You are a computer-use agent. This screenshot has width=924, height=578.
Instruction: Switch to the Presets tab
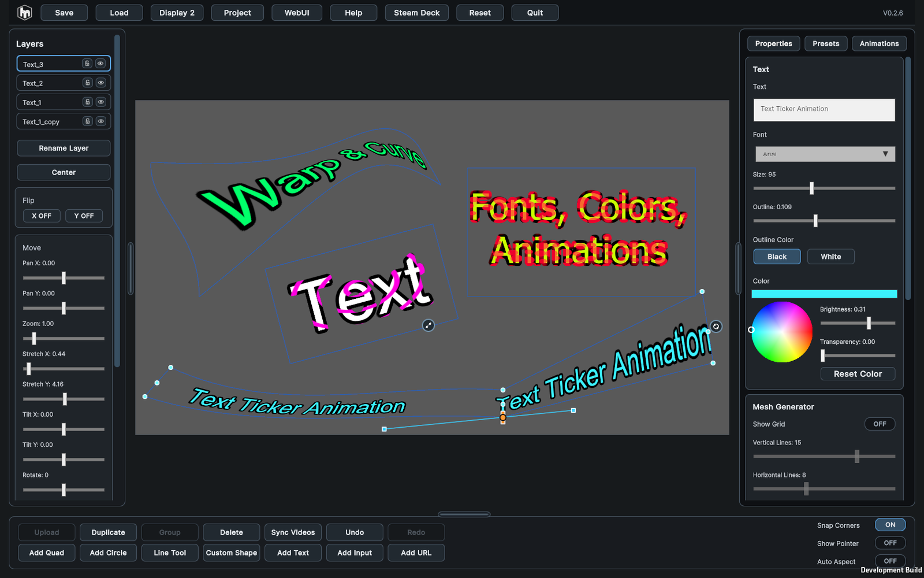pyautogui.click(x=826, y=43)
